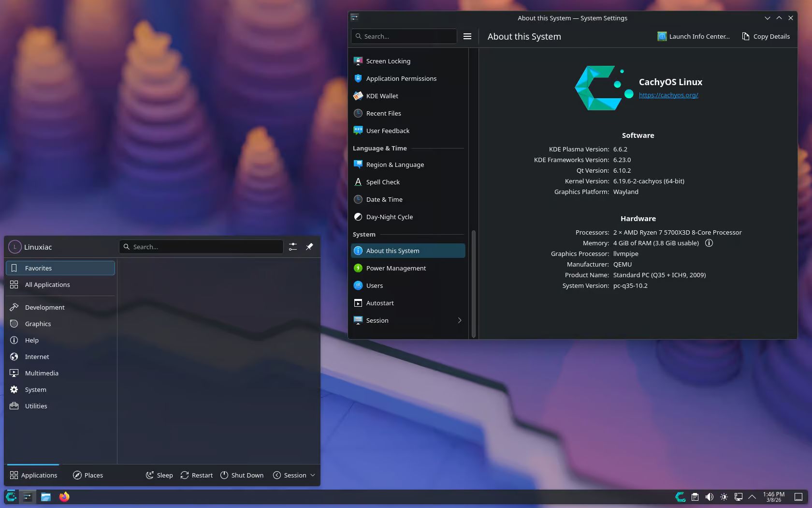
Task: Open Power Management settings
Action: coord(396,268)
